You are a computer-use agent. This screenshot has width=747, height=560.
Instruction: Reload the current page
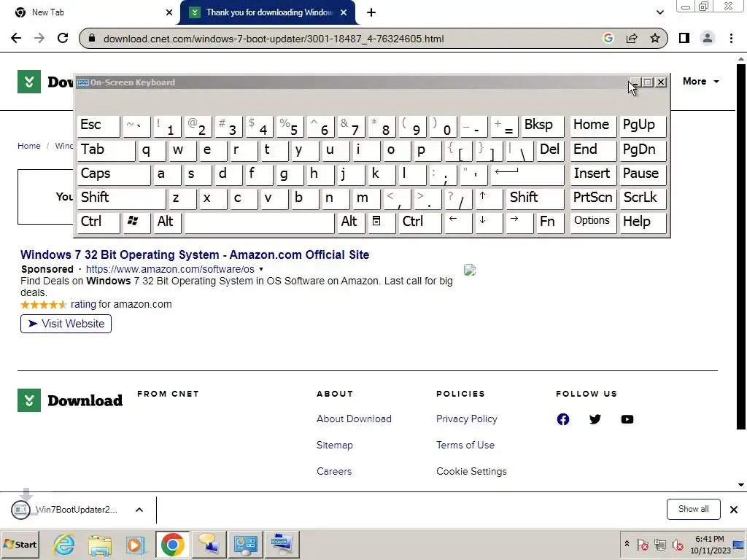tap(63, 38)
